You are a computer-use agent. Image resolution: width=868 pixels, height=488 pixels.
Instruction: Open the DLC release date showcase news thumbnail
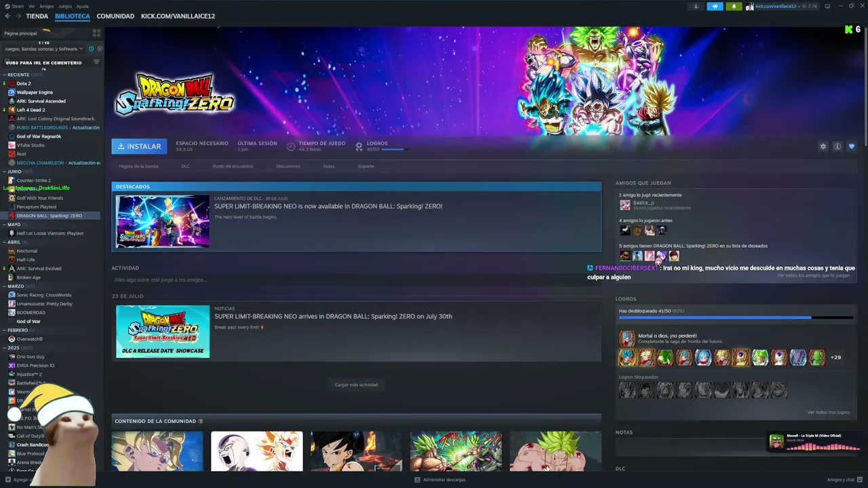[x=163, y=331]
